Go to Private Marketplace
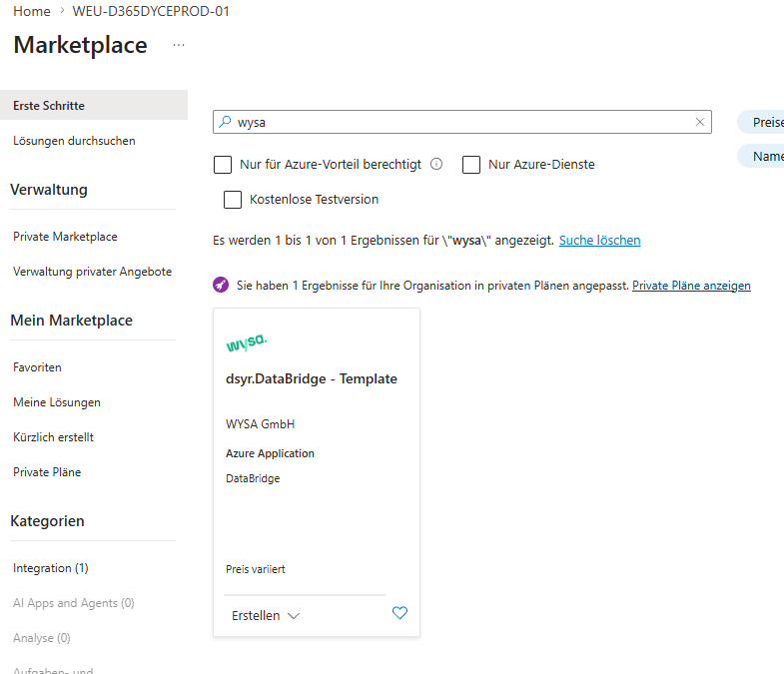784x674 pixels. coord(65,237)
